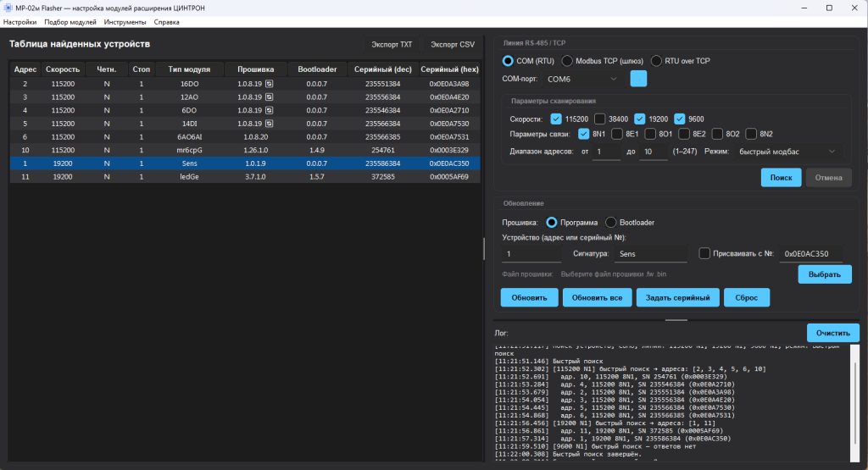Viewport: 868px width, 470px height.
Task: Select Modbus TCP (шлюз) radio option
Action: pyautogui.click(x=567, y=61)
